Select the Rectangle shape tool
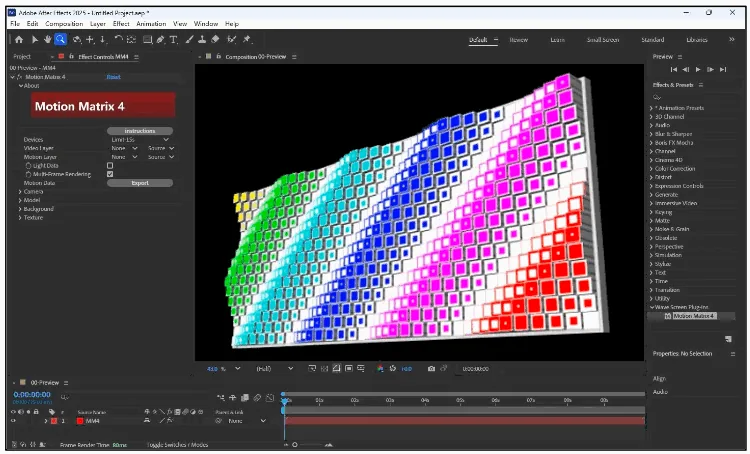This screenshot has height=454, width=750. 147,40
